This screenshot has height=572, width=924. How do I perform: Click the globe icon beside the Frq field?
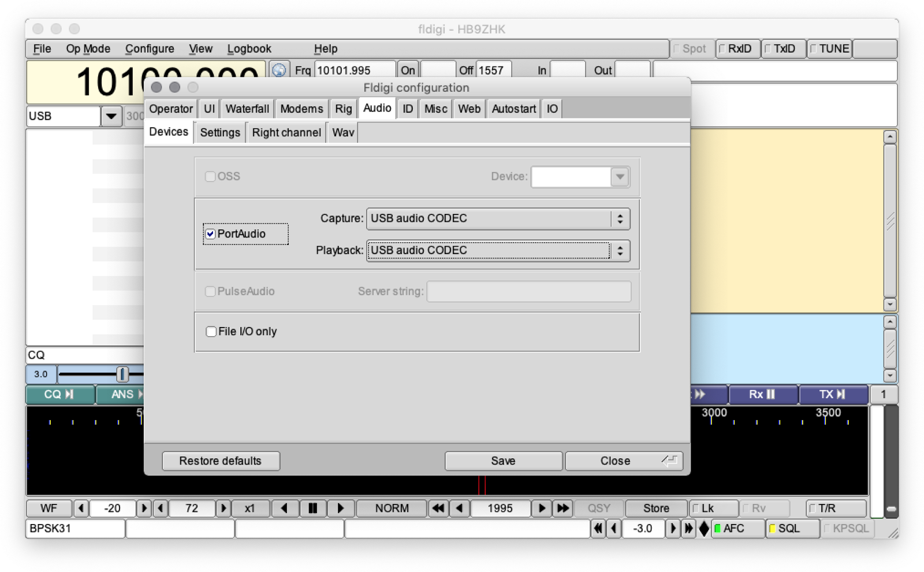tap(279, 70)
